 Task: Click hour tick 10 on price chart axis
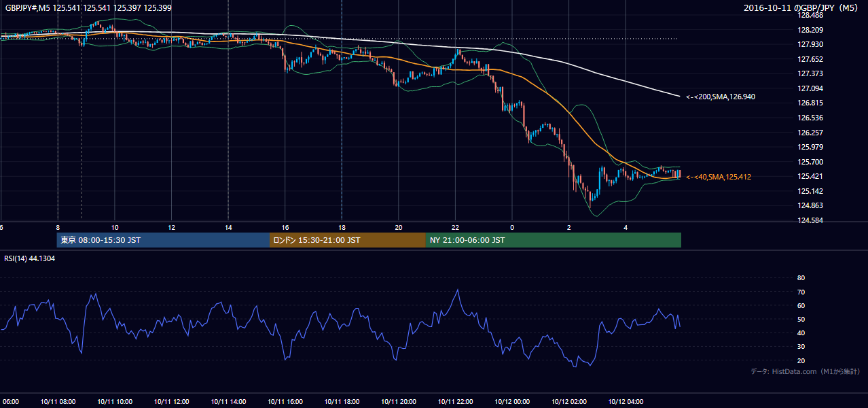[x=115, y=227]
